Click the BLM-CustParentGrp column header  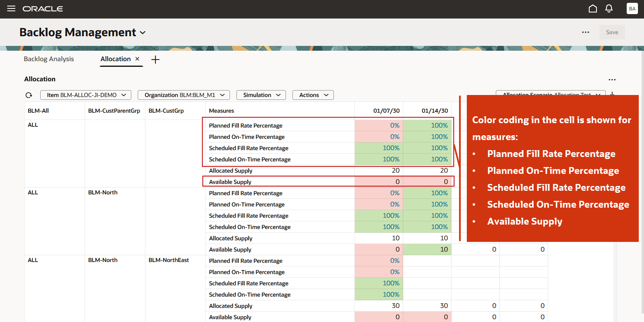[x=114, y=111]
